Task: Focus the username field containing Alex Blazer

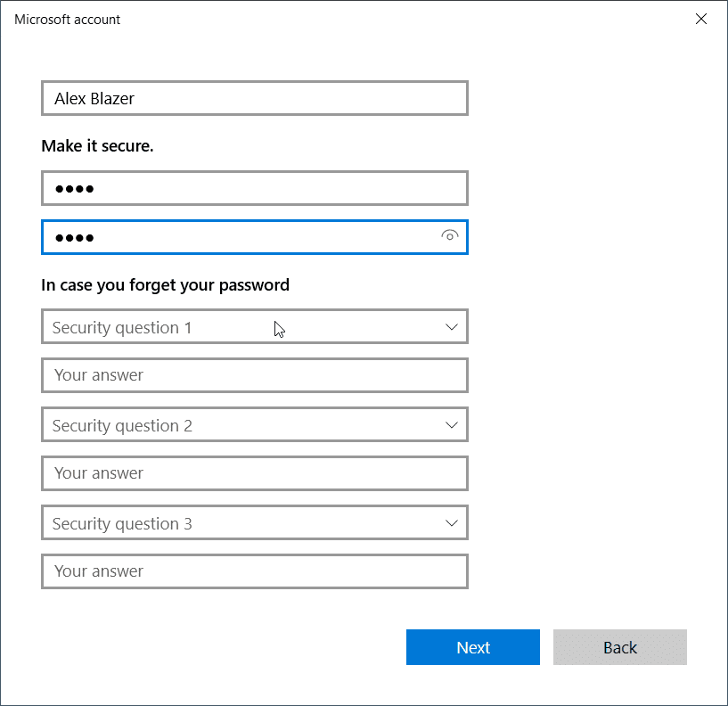Action: coord(254,98)
